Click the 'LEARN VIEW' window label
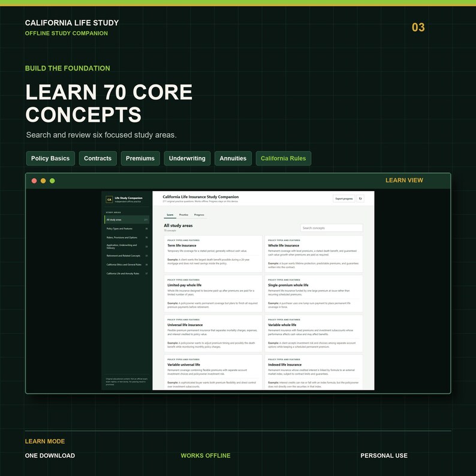Image resolution: width=476 pixels, height=476 pixels. 404,180
